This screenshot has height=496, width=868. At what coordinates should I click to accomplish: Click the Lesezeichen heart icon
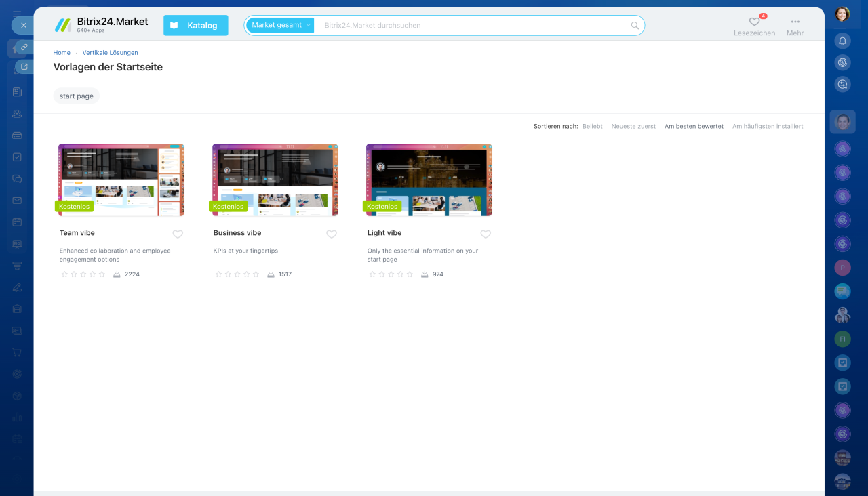(754, 22)
